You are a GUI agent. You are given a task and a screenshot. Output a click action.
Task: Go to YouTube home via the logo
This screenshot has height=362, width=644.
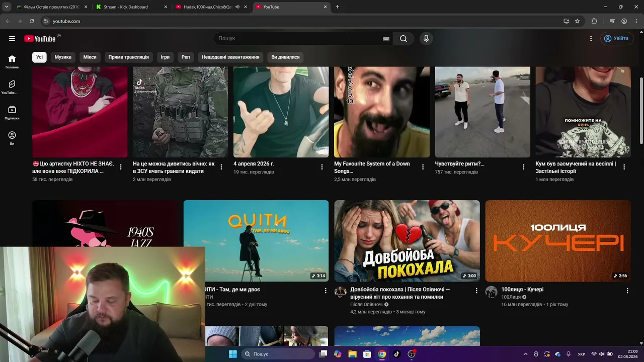click(40, 39)
